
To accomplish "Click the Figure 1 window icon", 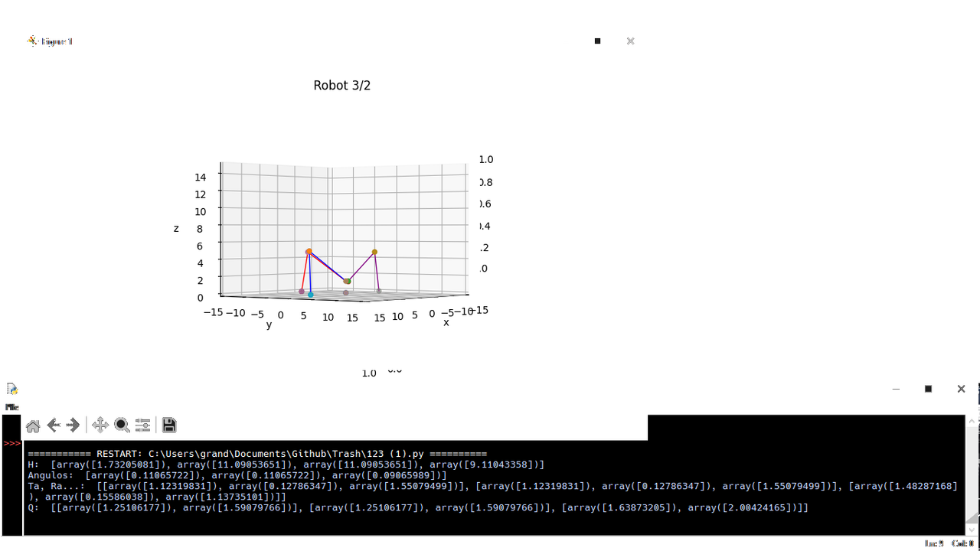I will point(32,41).
